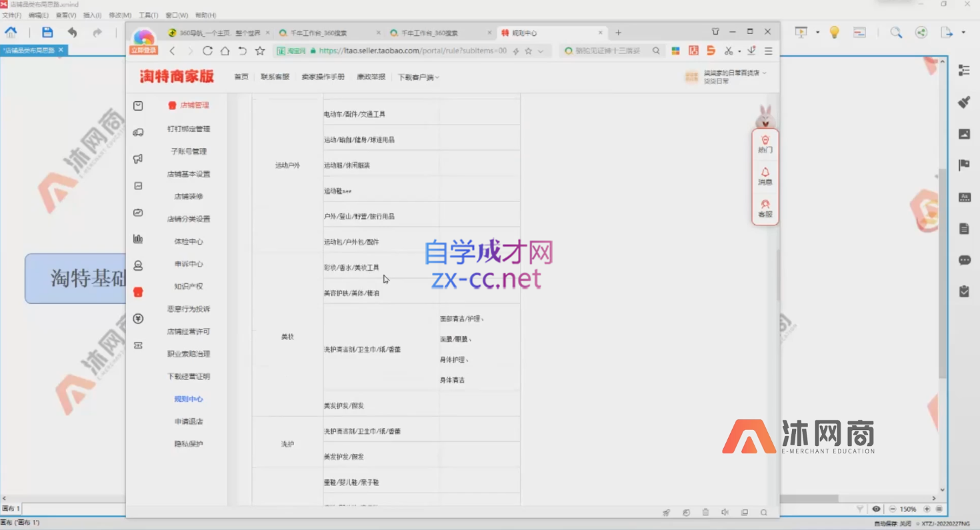Redo action in XMind toolbar

97,32
